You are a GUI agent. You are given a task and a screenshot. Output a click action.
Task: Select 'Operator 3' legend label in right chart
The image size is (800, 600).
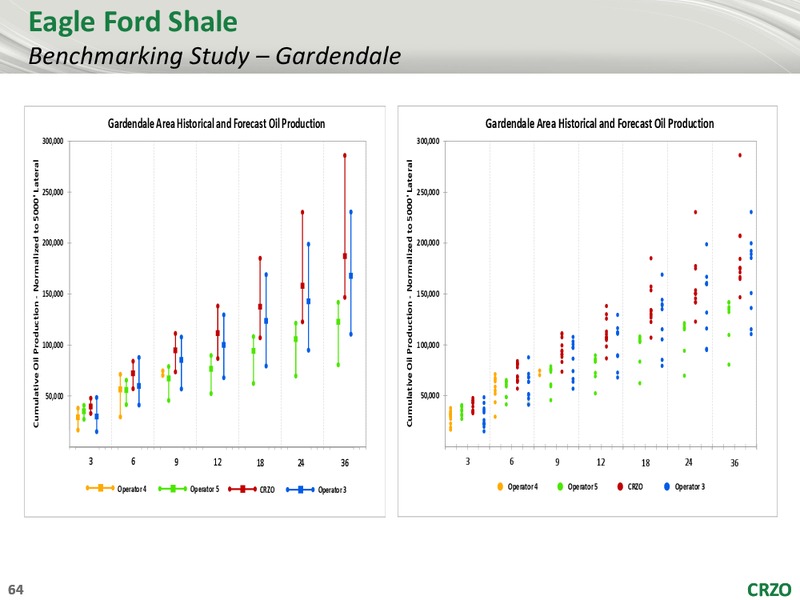690,487
